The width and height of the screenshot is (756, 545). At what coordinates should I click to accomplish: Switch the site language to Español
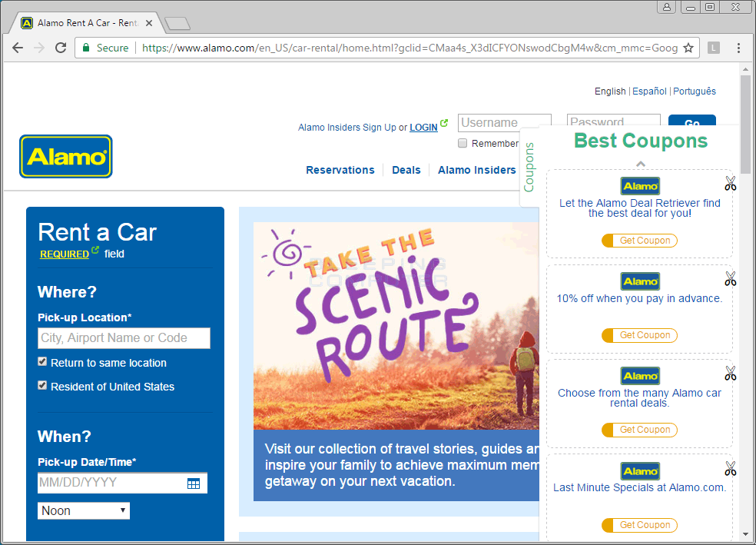coord(649,91)
